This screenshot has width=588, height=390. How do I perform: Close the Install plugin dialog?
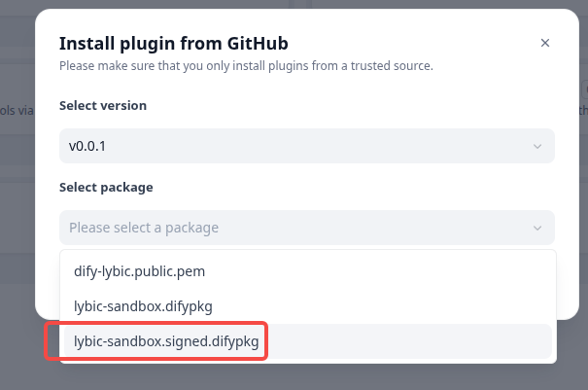pos(545,43)
